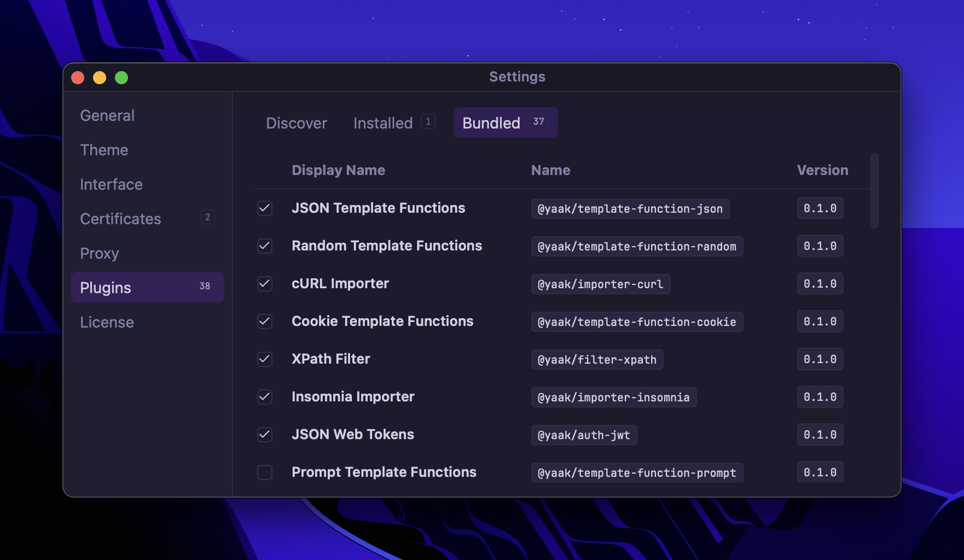Navigate to Proxy settings
The image size is (964, 560).
point(99,253)
